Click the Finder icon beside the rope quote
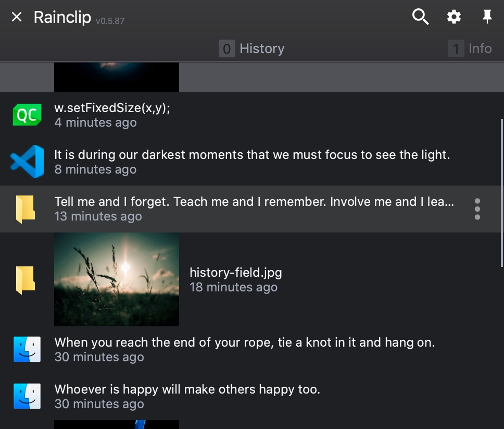 click(27, 349)
